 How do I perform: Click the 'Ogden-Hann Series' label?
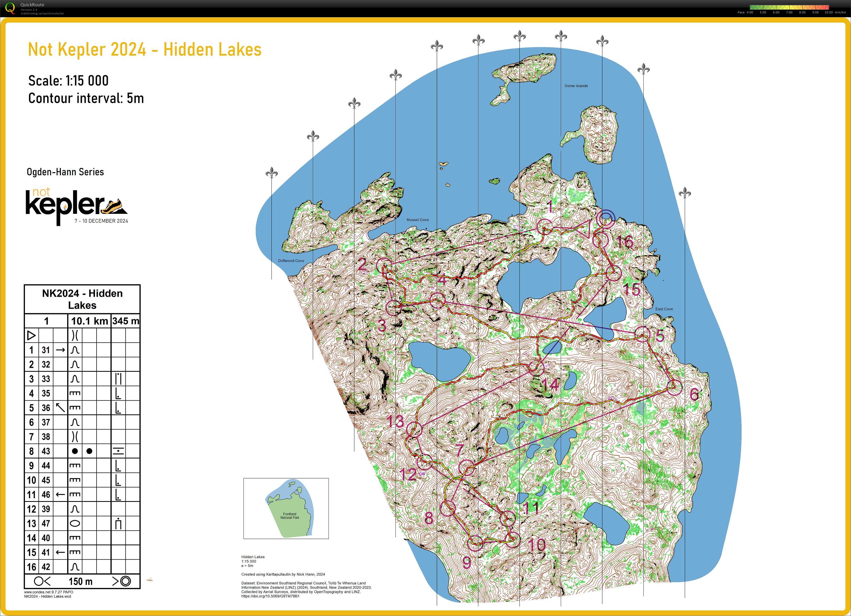pos(65,172)
